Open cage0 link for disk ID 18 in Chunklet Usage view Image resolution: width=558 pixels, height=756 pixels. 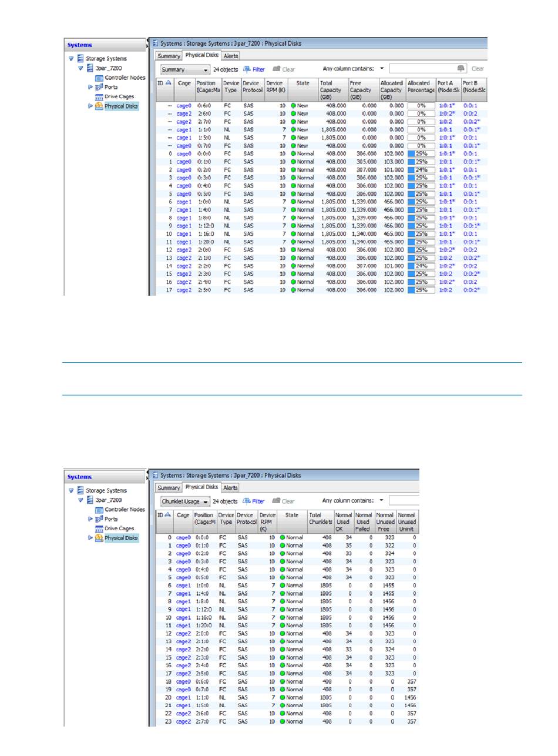point(184,681)
